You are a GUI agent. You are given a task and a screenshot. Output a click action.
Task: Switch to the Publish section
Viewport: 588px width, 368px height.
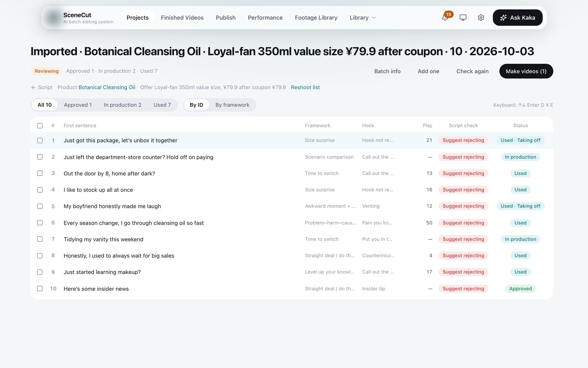226,18
